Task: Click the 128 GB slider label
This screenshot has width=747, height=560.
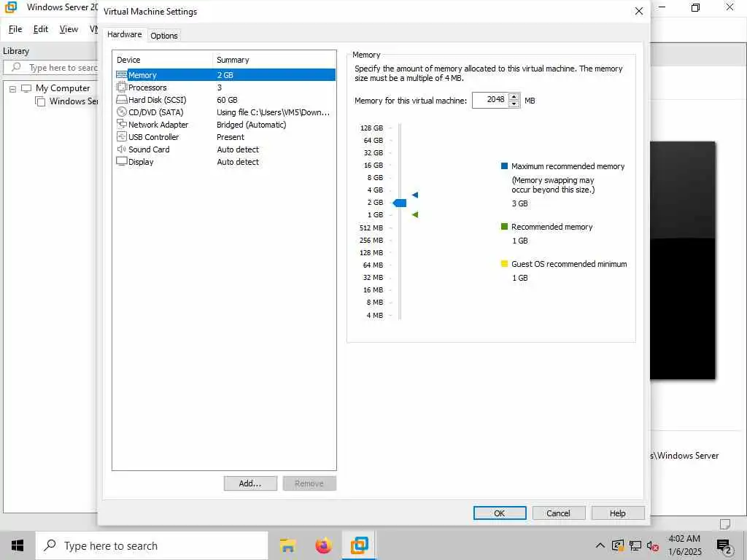Action: (x=371, y=128)
